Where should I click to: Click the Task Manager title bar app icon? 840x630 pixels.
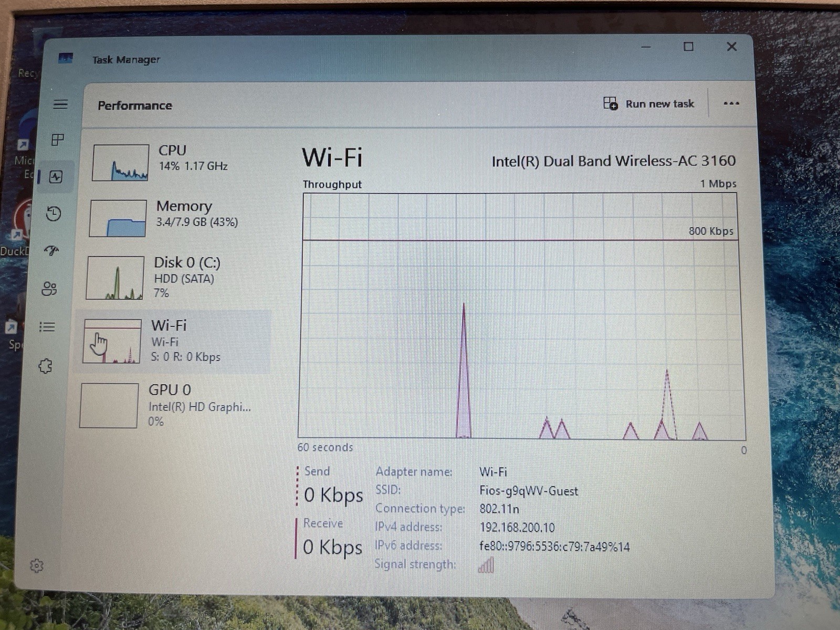pyautogui.click(x=66, y=58)
